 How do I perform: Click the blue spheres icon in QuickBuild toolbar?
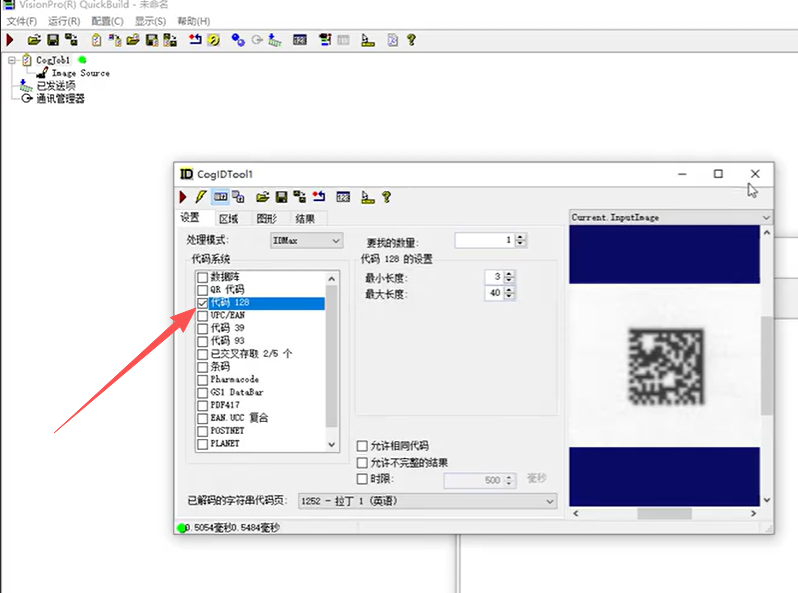[238, 40]
